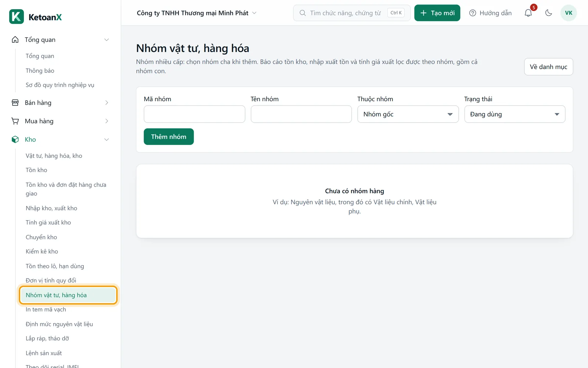Focus the Tên nhóm input field
Screen dimensions: 588x368
(301, 114)
